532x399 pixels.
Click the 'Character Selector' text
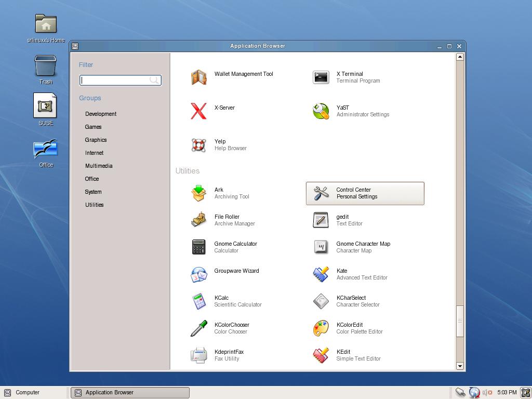[x=358, y=304]
